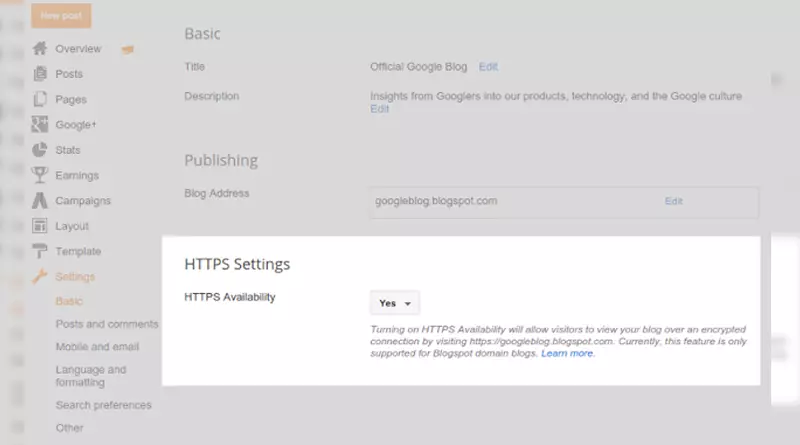Open the Overview section

[x=79, y=48]
